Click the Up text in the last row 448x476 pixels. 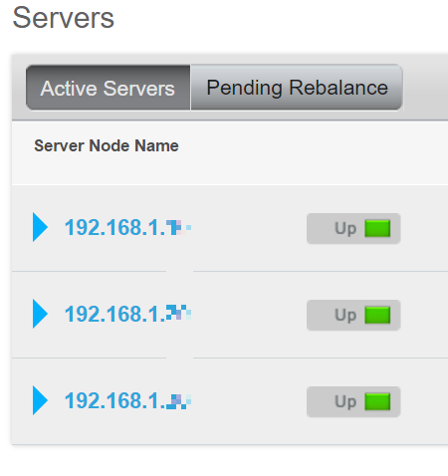tap(345, 402)
